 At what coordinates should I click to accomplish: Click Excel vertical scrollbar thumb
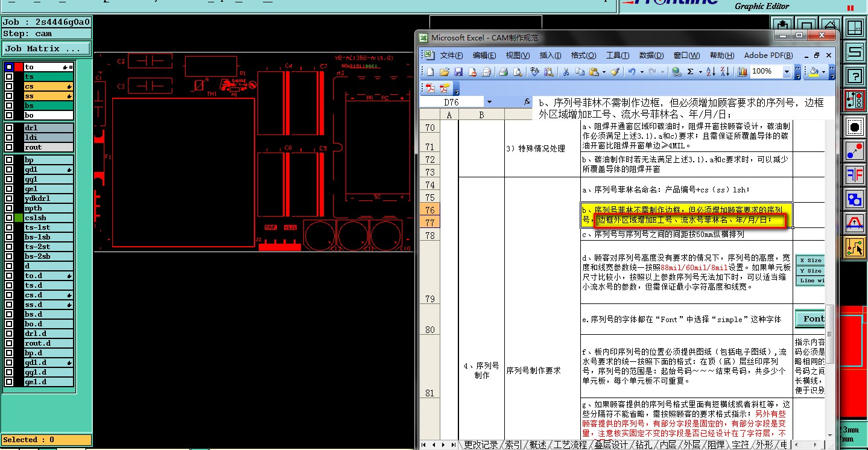(830, 334)
